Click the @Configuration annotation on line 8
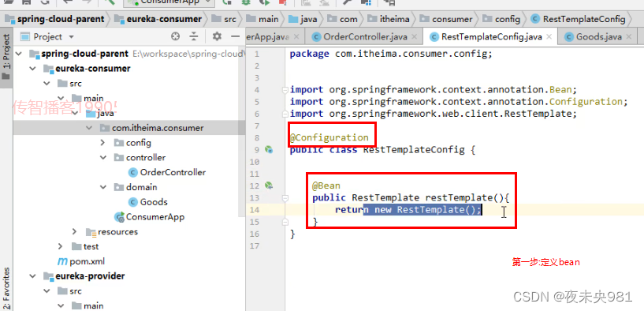The height and width of the screenshot is (311, 644). pyautogui.click(x=329, y=137)
